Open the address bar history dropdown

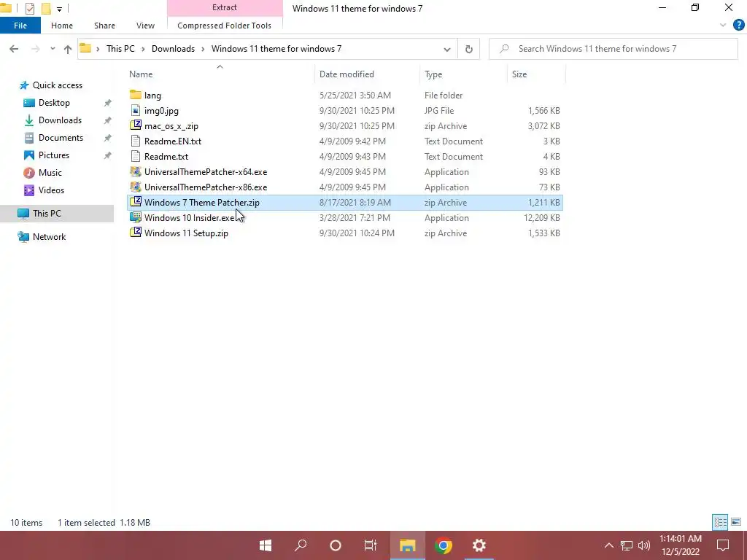[447, 49]
